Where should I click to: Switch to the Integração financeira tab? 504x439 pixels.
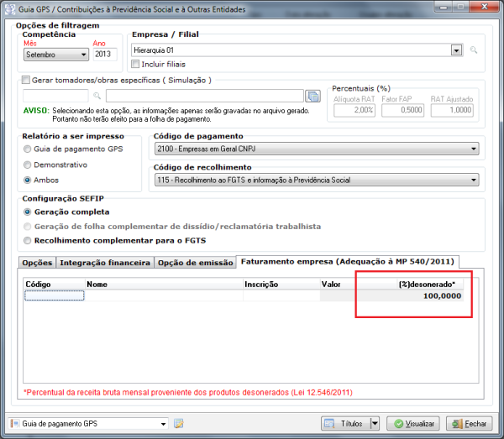click(x=106, y=263)
